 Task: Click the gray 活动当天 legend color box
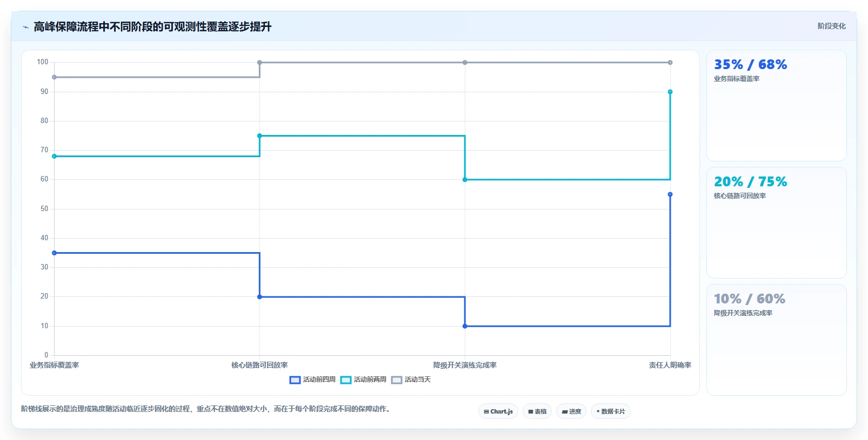397,380
